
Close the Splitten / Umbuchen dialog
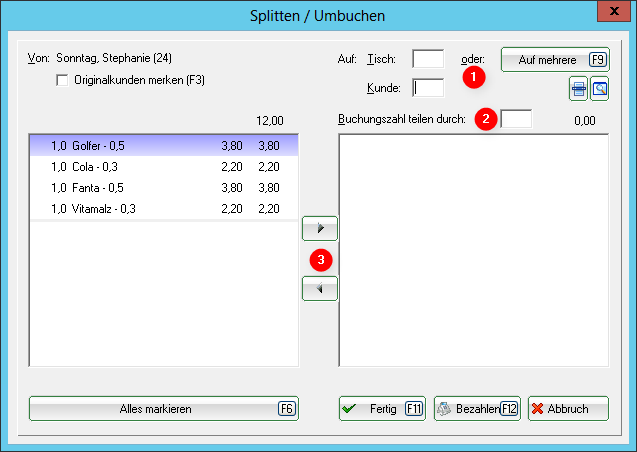(614, 11)
